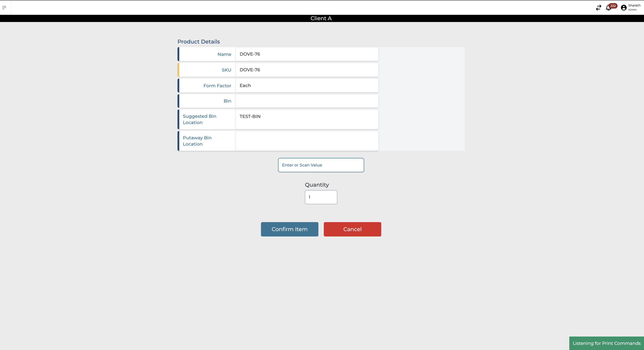The width and height of the screenshot is (644, 350).
Task: Click the Listening for Print Commands banner
Action: point(606,343)
